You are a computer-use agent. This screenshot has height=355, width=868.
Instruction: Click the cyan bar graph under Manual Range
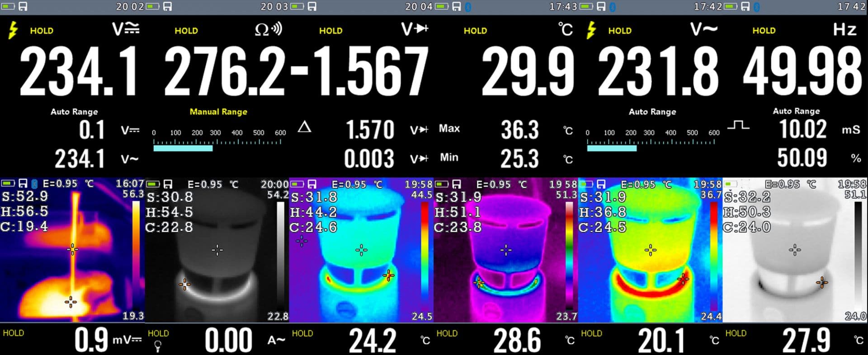click(x=183, y=148)
